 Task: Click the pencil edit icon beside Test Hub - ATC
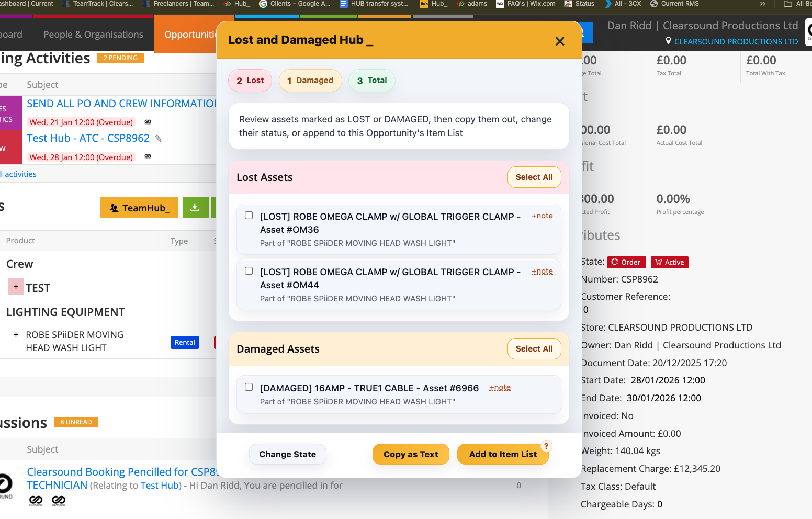point(159,139)
